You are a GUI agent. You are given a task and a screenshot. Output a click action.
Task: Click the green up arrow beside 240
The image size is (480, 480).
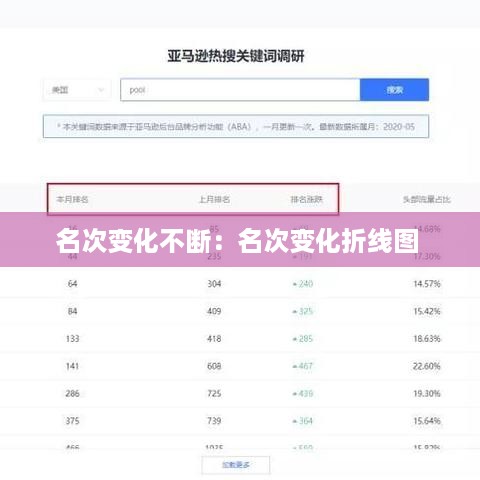tap(295, 284)
